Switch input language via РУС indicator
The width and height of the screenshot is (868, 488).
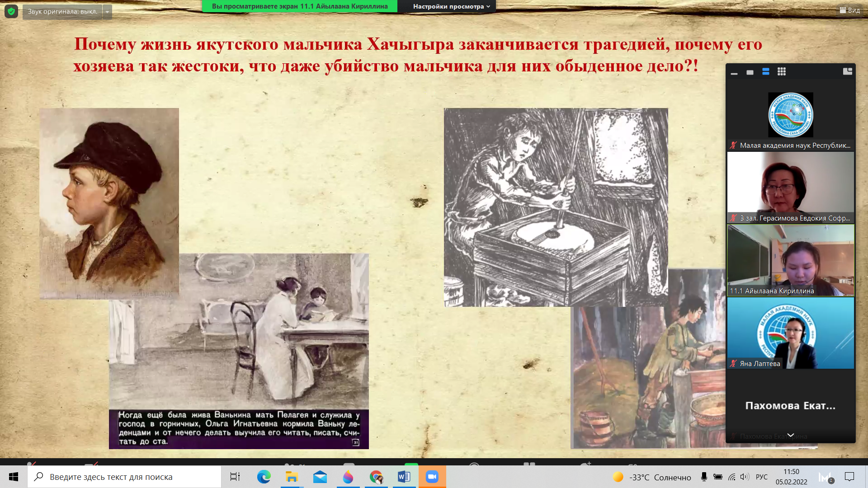coord(762,477)
